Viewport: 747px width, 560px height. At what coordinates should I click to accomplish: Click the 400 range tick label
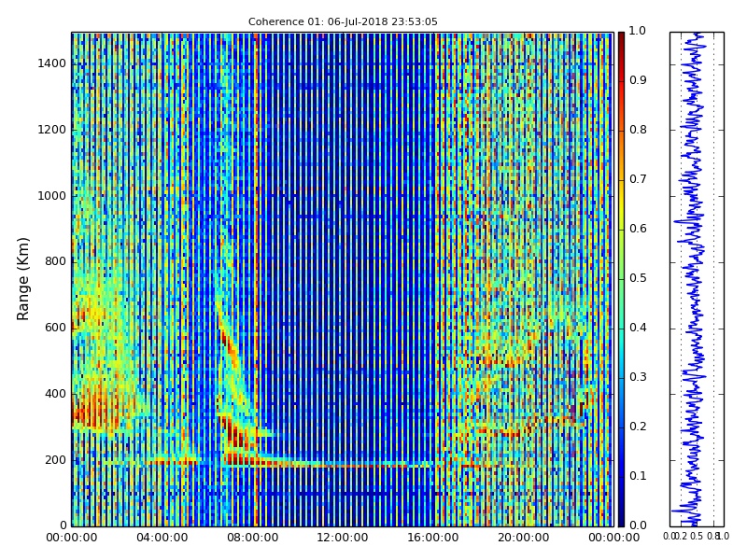[56, 394]
